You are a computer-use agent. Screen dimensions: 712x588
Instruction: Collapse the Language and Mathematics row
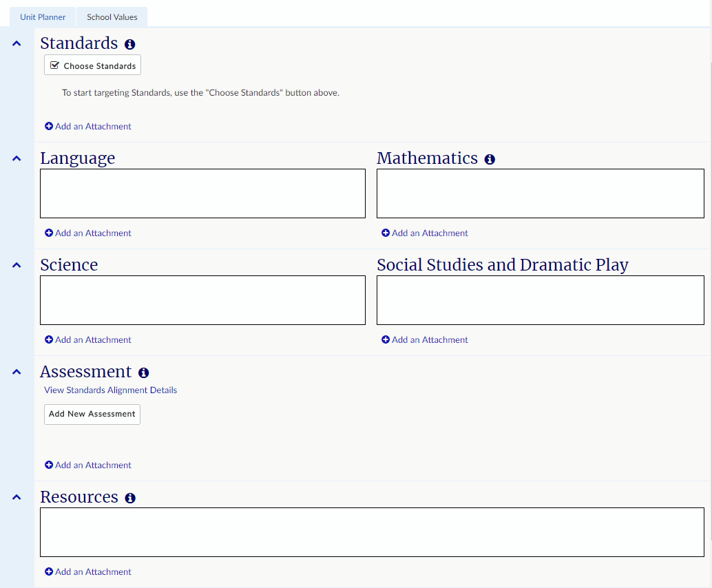pyautogui.click(x=17, y=159)
